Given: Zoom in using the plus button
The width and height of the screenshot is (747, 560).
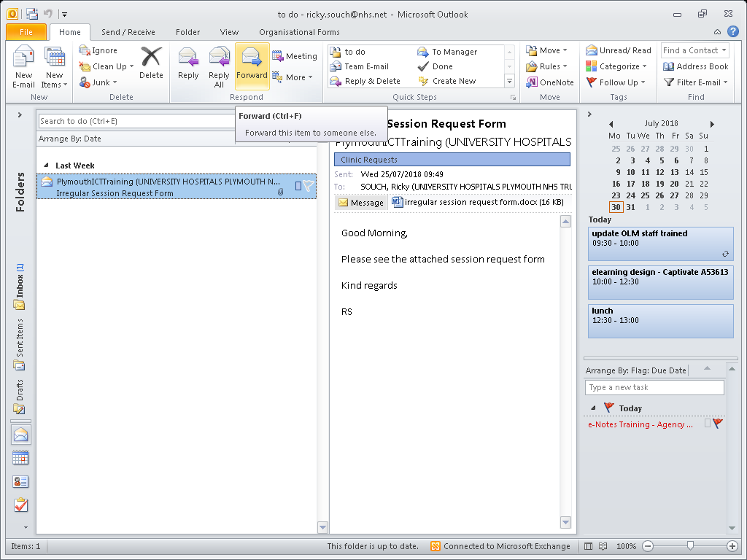Looking at the screenshot, I should click(732, 546).
